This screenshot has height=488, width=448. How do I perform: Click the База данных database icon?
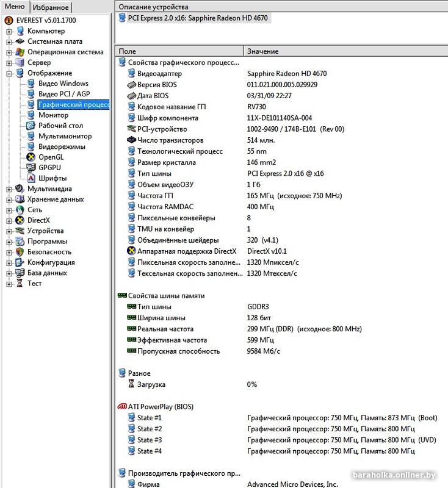20,273
